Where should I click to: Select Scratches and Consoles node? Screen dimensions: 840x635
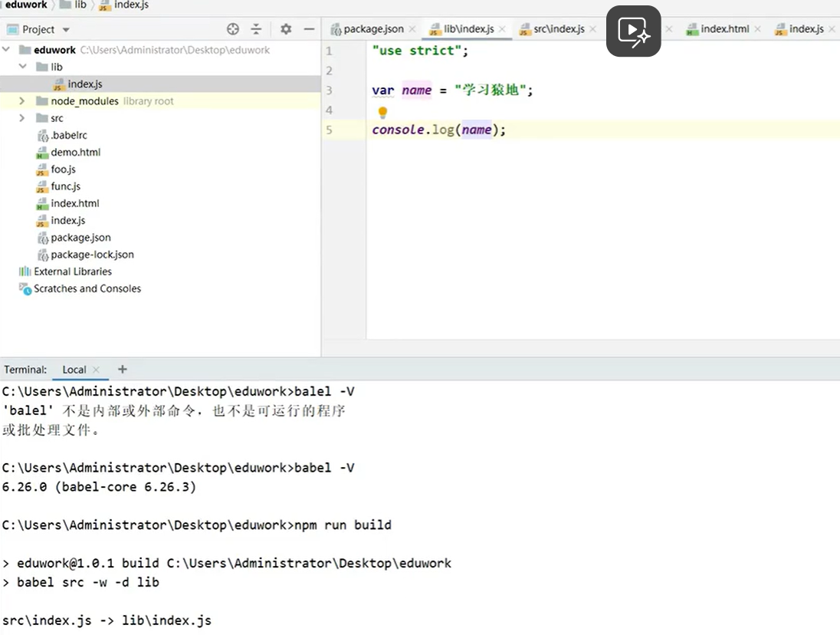[80, 289]
